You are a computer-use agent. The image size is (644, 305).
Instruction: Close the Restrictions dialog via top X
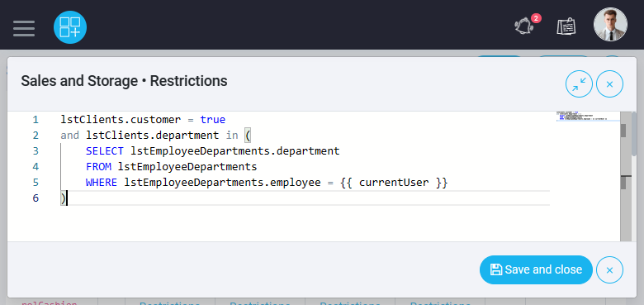point(609,84)
